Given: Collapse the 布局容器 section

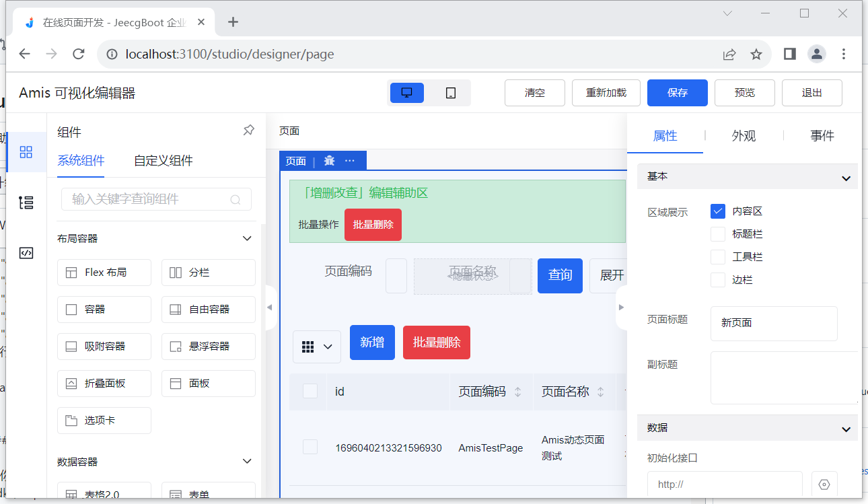Looking at the screenshot, I should coord(247,238).
